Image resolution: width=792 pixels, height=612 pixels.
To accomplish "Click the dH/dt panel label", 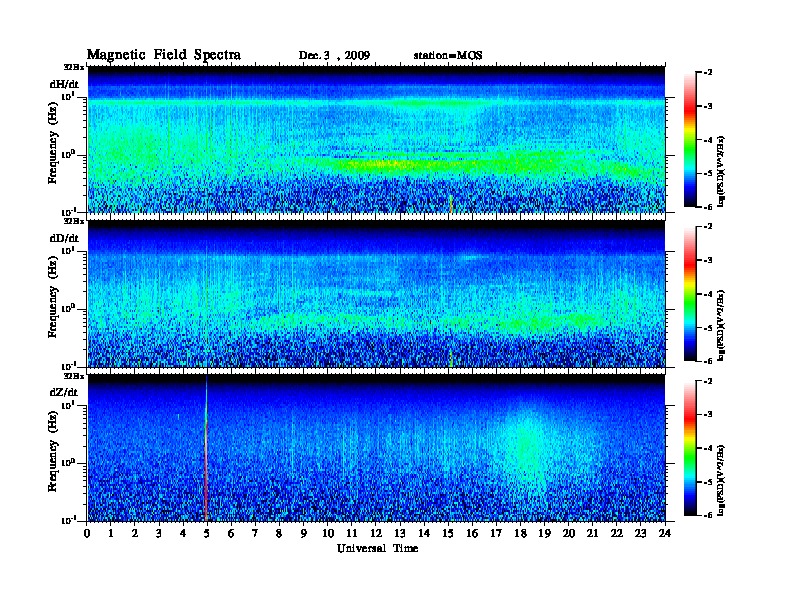I will (64, 84).
